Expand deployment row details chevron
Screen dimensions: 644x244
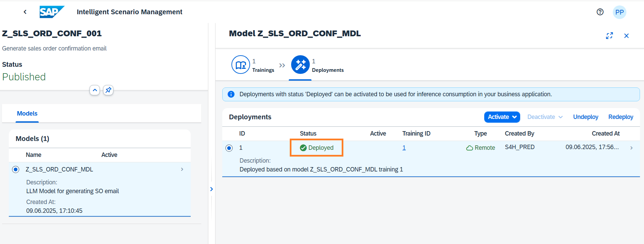point(631,148)
